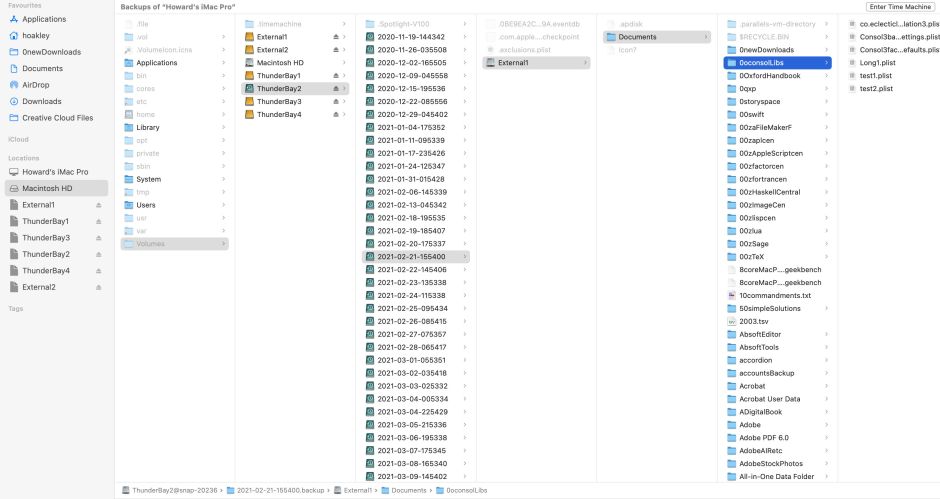Select the All-in-One Data Folder
This screenshot has width=940, height=499.
pyautogui.click(x=778, y=477)
